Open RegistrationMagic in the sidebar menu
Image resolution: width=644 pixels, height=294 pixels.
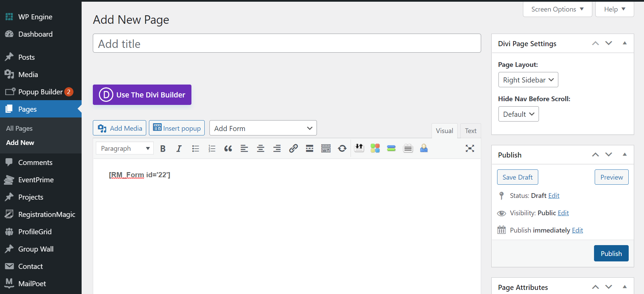47,215
